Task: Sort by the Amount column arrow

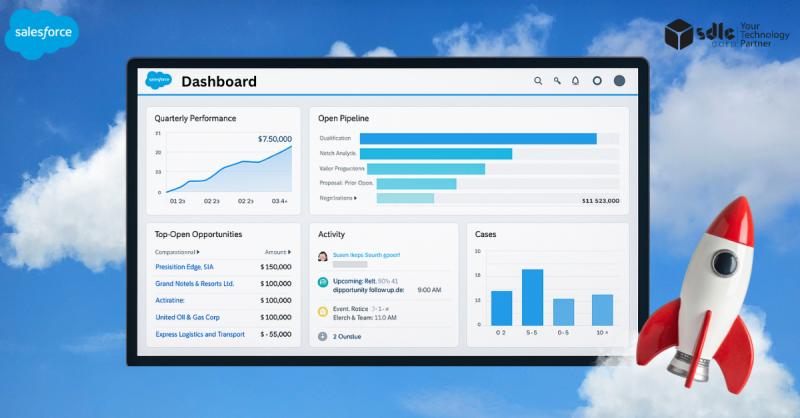Action: click(291, 252)
